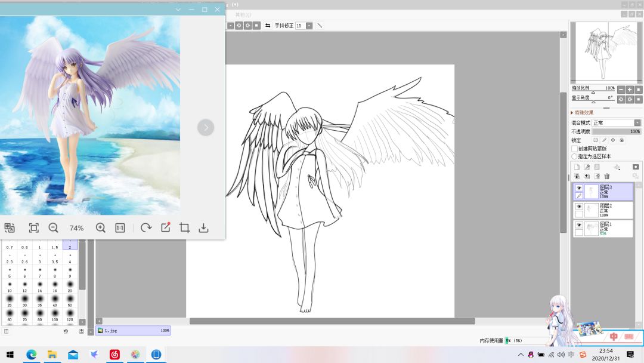Image resolution: width=644 pixels, height=363 pixels.
Task: Open Microsoft Edge from the taskbar
Action: (31, 355)
